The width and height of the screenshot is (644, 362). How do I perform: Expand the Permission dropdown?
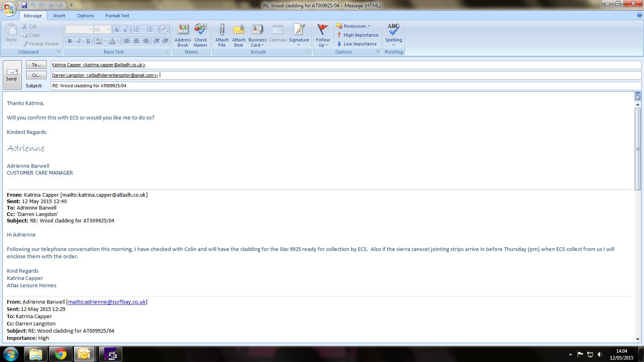point(353,26)
